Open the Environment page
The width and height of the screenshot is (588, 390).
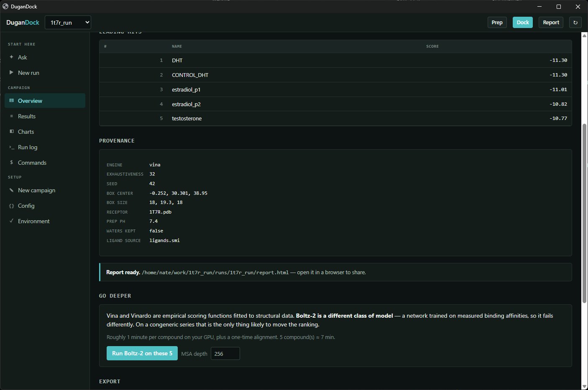pos(45,221)
